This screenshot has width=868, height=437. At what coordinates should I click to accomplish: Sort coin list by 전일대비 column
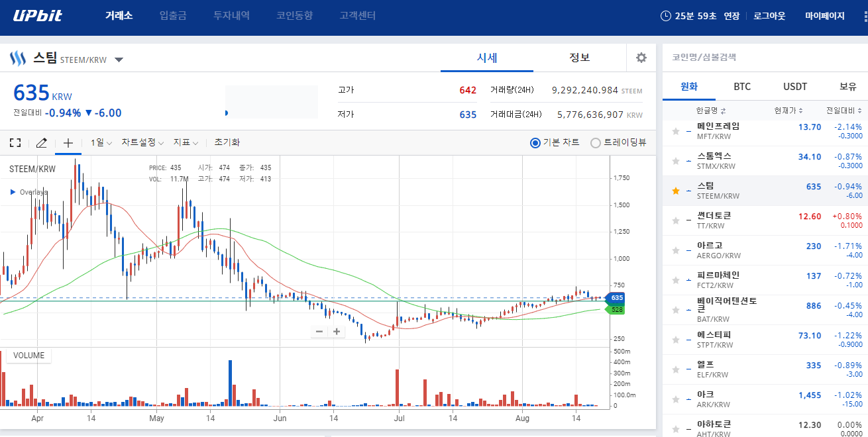coord(843,111)
